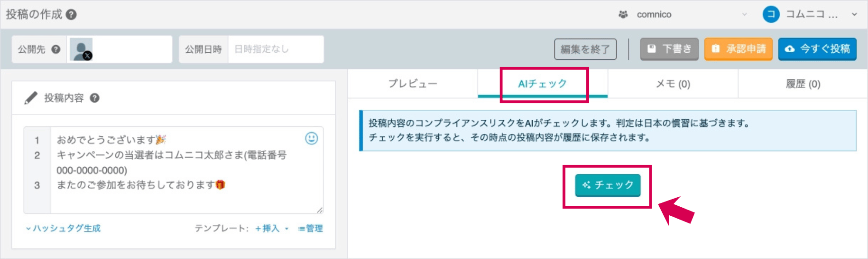Image resolution: width=868 pixels, height=259 pixels.
Task: Click the AI compliance check info notice
Action: pyautogui.click(x=608, y=130)
